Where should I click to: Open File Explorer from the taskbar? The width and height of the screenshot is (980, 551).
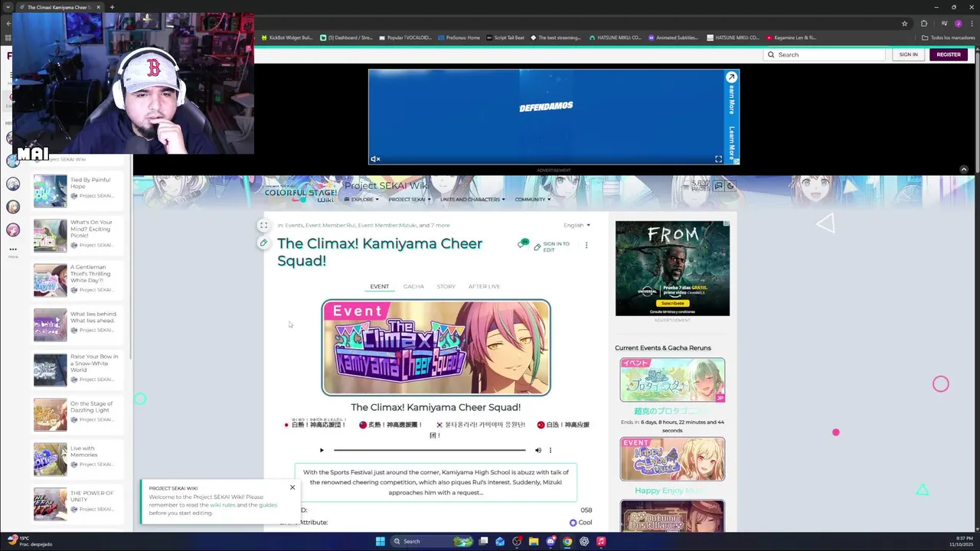[534, 541]
